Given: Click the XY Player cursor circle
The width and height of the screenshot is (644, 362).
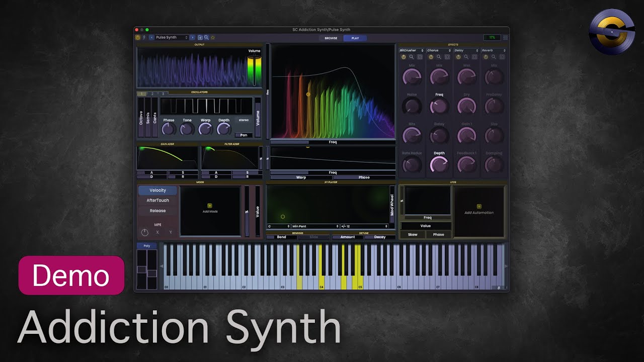Looking at the screenshot, I should click(283, 217).
